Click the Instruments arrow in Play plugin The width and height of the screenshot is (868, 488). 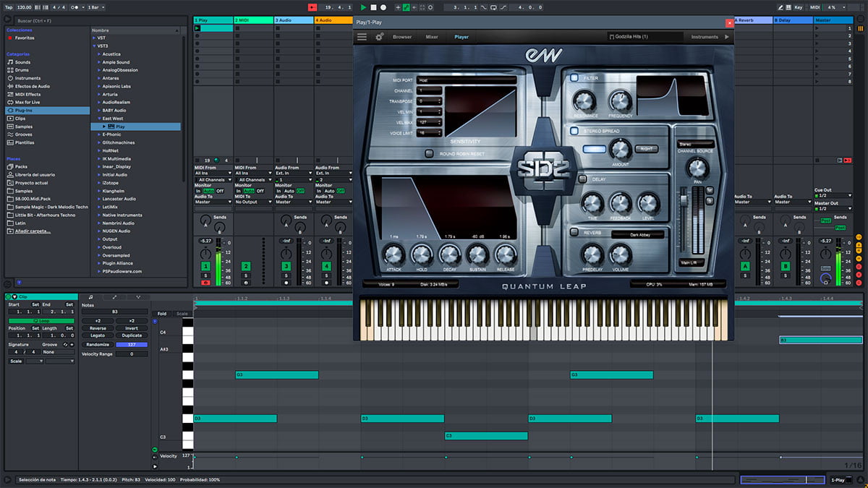point(727,37)
